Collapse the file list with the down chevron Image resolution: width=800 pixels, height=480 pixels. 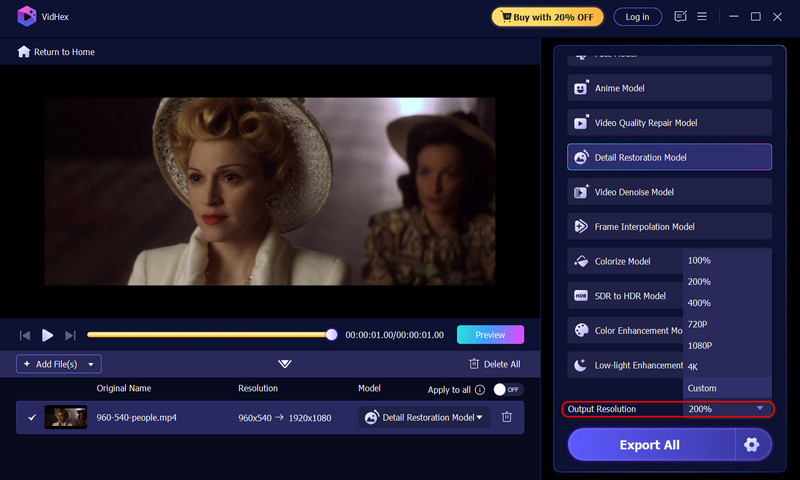pyautogui.click(x=285, y=364)
